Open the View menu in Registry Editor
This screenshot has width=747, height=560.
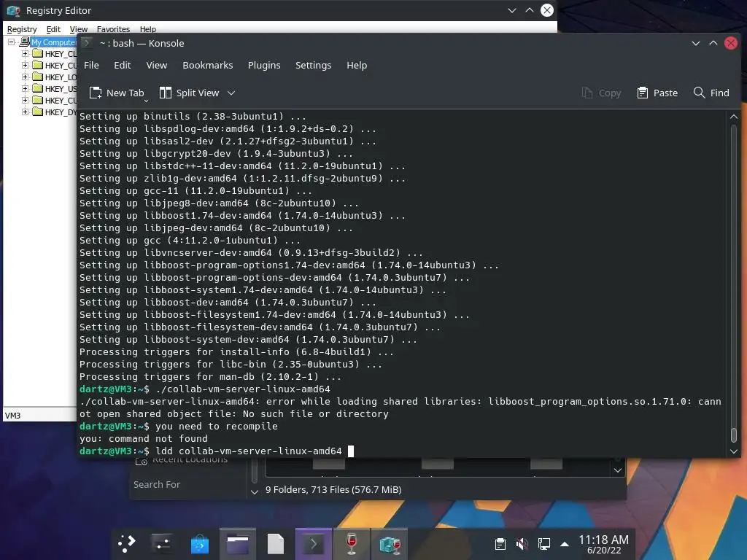point(79,29)
